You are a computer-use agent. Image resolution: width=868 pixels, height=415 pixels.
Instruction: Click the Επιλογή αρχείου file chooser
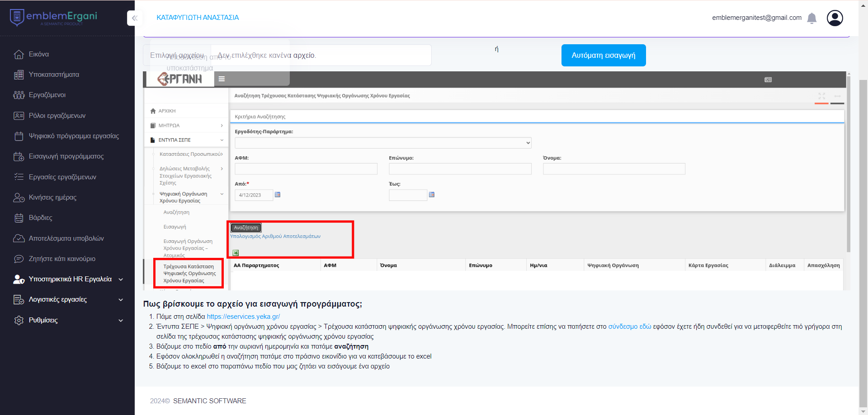177,55
